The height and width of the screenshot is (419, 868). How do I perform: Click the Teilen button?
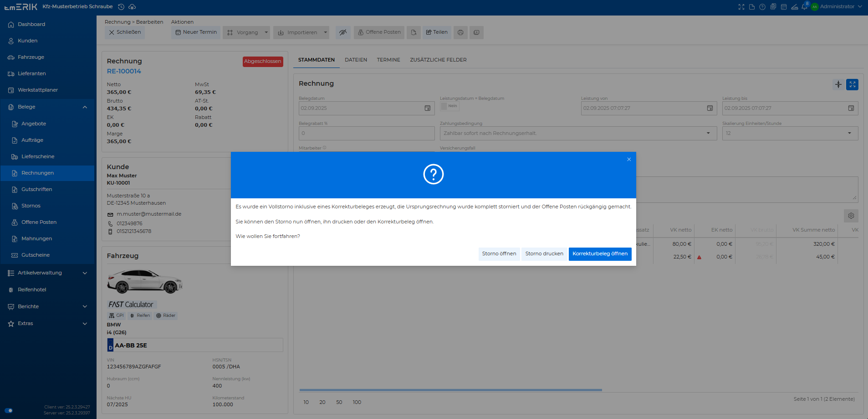tap(437, 32)
